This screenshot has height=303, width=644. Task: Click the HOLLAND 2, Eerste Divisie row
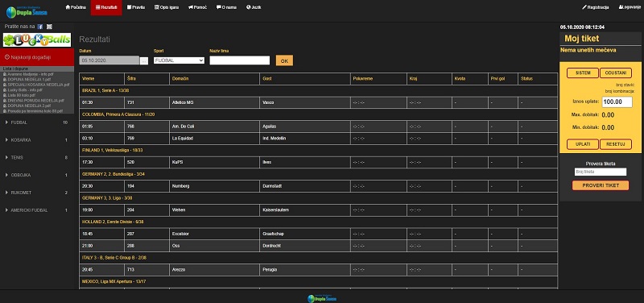(x=318, y=222)
